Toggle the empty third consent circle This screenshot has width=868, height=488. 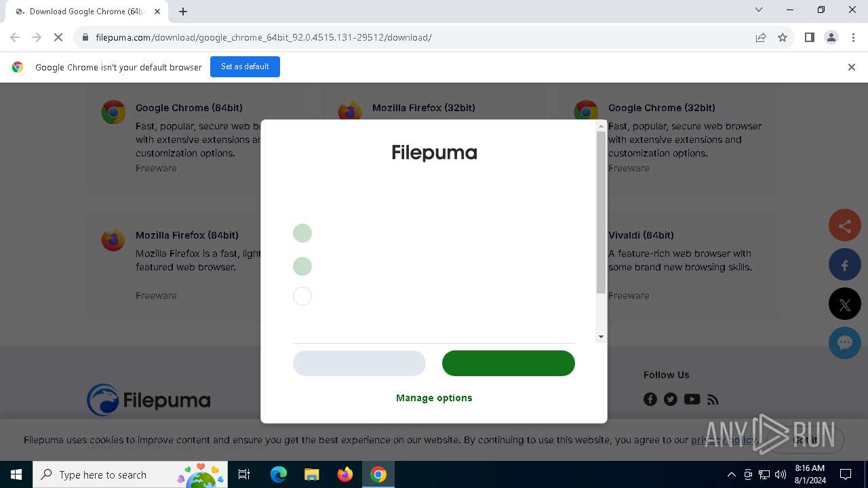coord(302,296)
